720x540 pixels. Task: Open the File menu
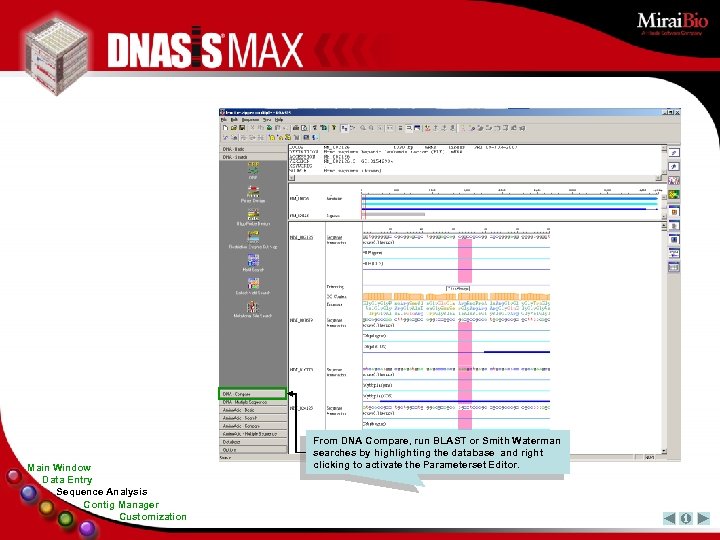(224, 120)
